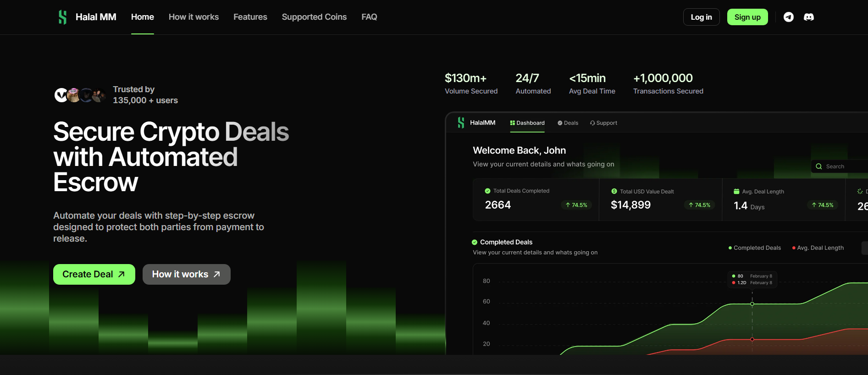Click the calendar icon beside Avg. Deal Length
Image resolution: width=868 pixels, height=375 pixels.
click(x=736, y=191)
